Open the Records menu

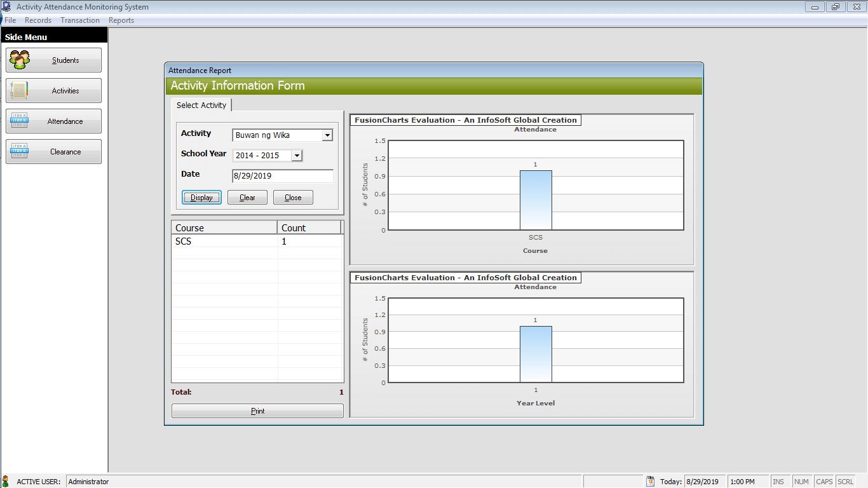pos(38,20)
